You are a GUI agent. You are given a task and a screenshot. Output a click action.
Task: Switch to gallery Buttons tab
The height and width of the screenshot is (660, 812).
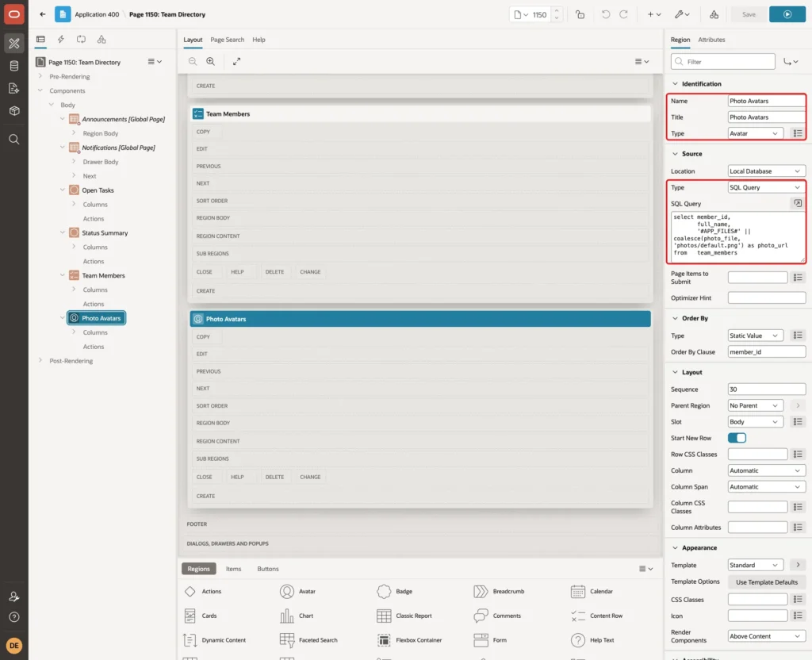click(x=268, y=569)
